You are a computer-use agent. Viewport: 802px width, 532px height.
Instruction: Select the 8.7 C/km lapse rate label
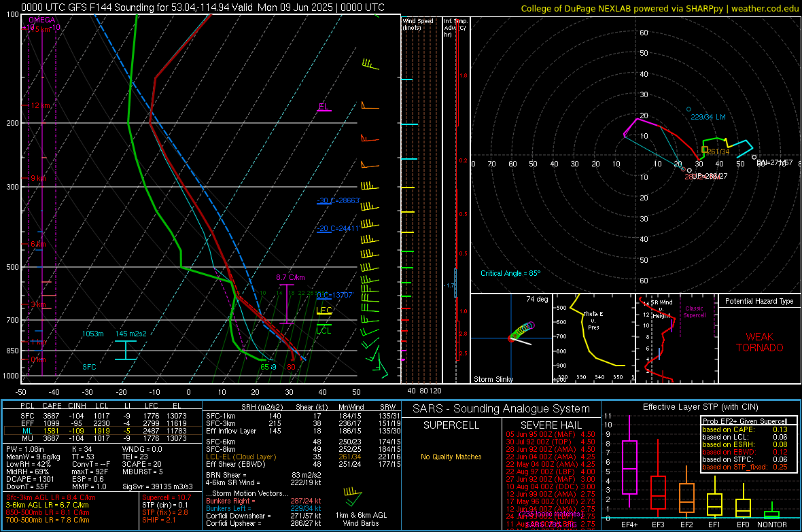point(290,277)
